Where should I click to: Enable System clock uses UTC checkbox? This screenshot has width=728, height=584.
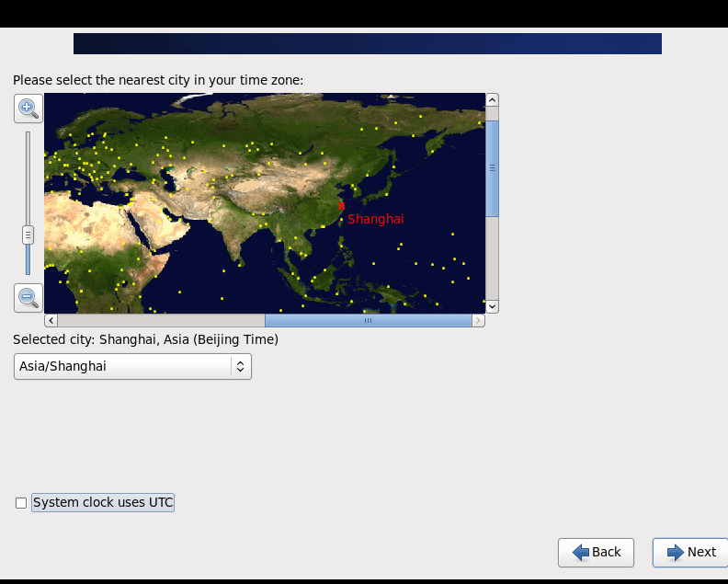point(21,503)
